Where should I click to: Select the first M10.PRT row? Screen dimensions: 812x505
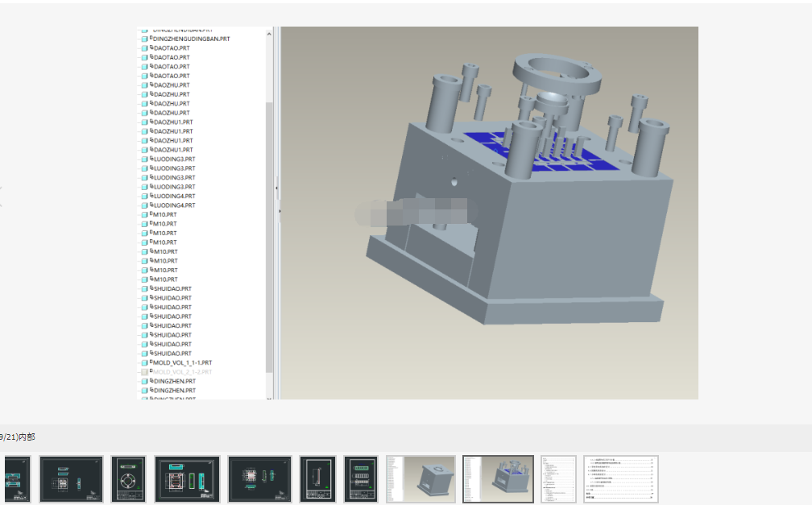[x=164, y=214]
